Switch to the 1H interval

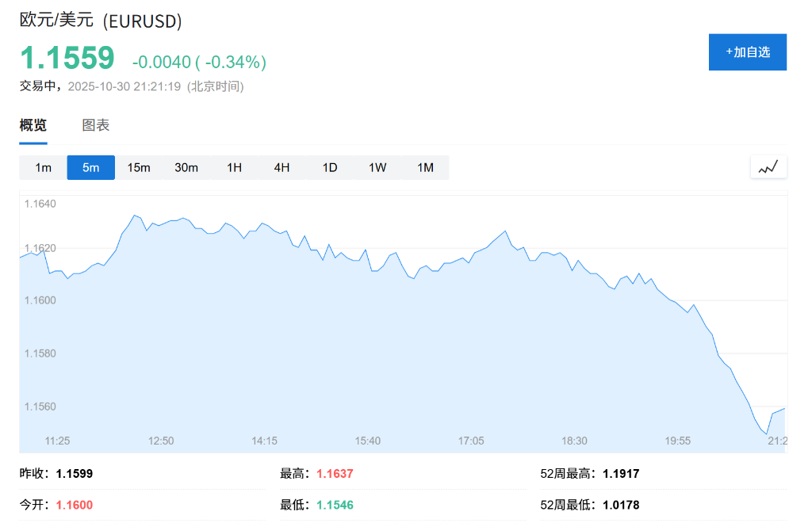(x=234, y=167)
